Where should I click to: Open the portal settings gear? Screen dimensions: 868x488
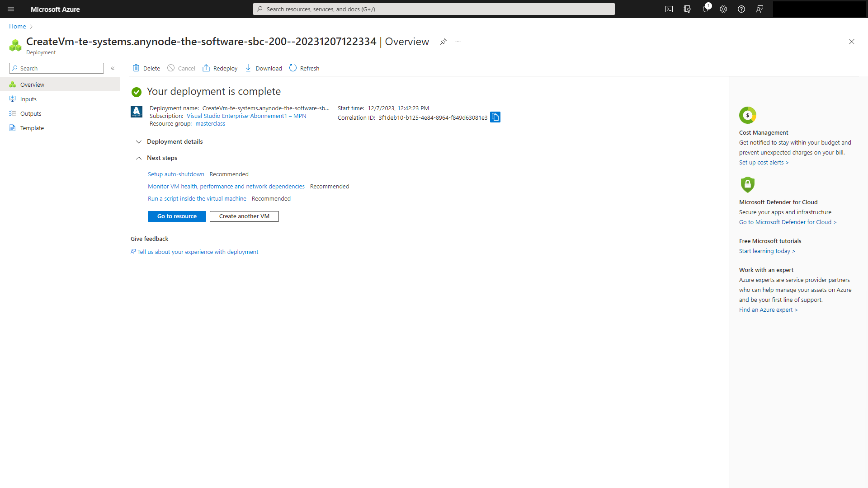(x=723, y=9)
